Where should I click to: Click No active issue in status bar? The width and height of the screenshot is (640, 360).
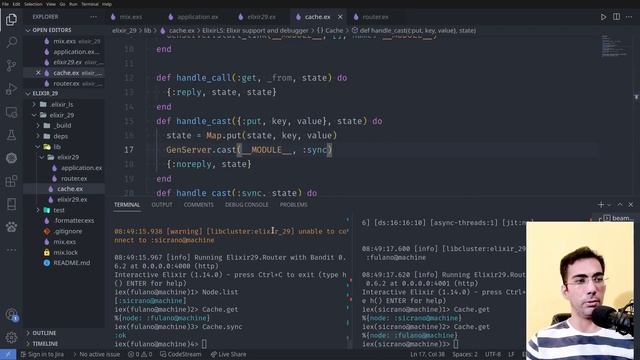[96, 354]
